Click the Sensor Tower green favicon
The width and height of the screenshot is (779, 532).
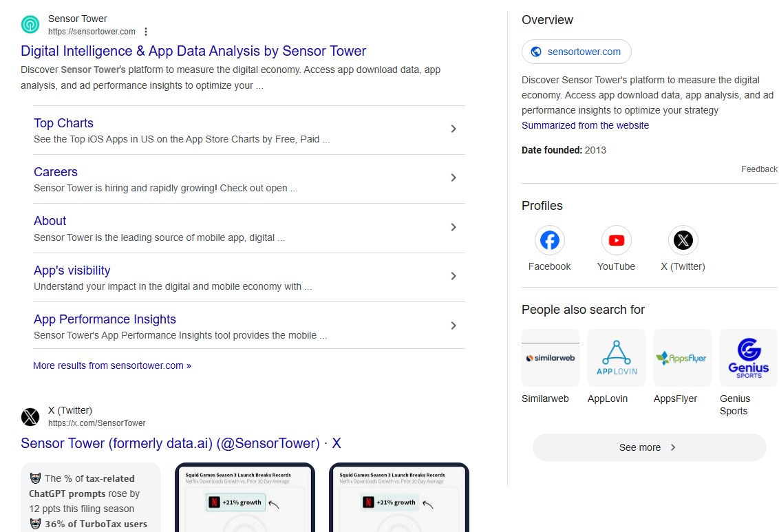pos(30,24)
